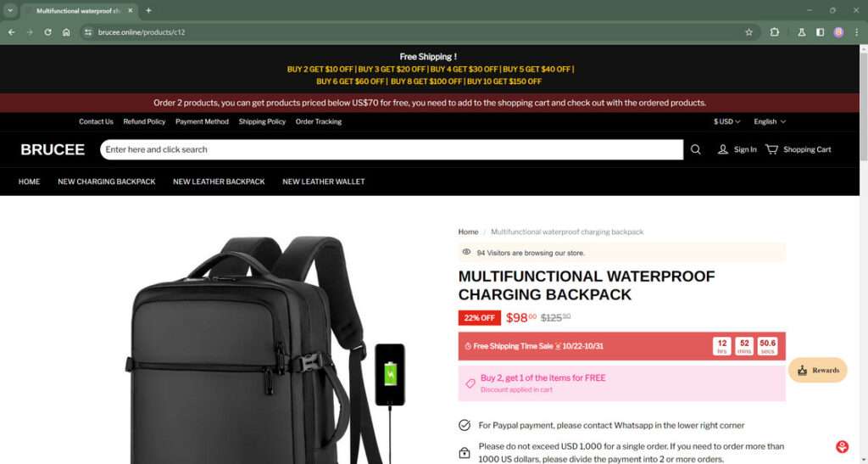Bookmark this page with the star icon
Viewport: 868px width, 464px height.
(x=748, y=32)
